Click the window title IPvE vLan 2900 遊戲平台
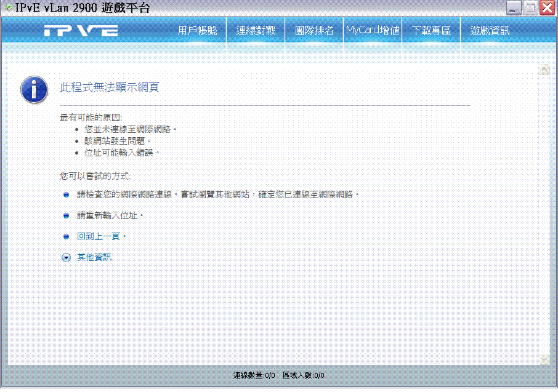 click(83, 7)
